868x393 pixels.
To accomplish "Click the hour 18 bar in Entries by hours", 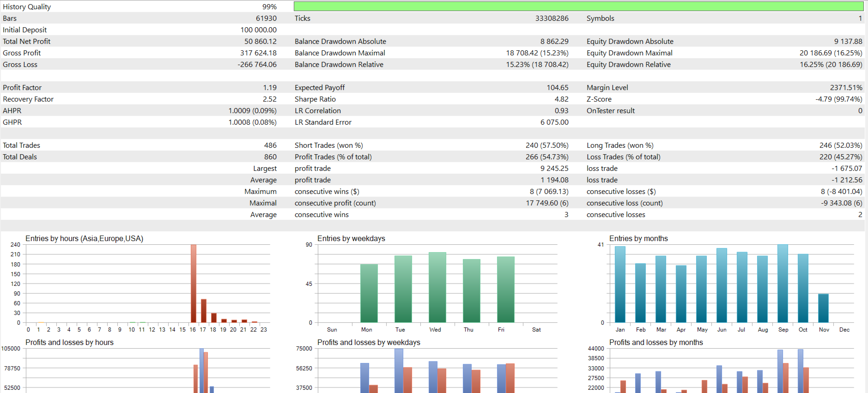I will pos(214,318).
